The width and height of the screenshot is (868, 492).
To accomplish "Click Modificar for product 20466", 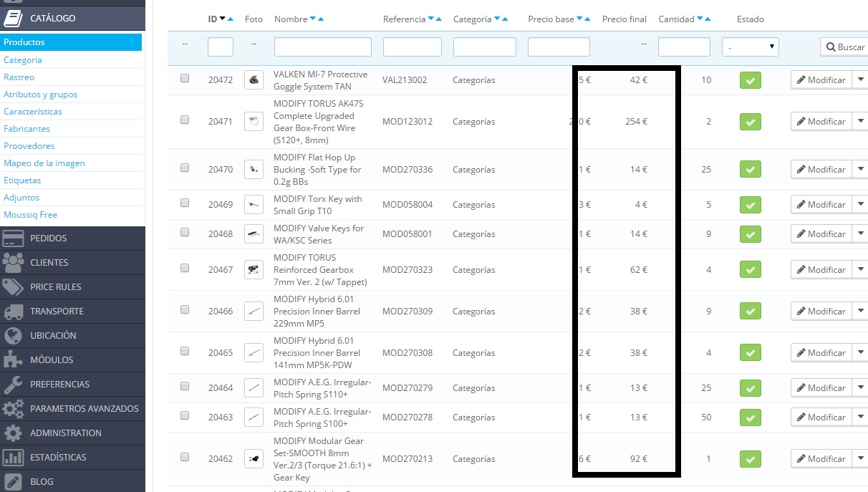I will pyautogui.click(x=821, y=312).
